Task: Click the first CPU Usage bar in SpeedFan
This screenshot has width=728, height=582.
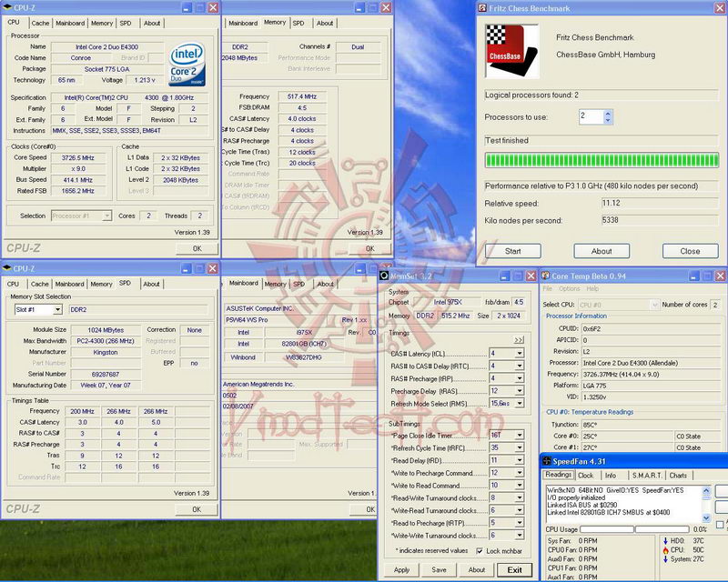Action: [x=607, y=529]
